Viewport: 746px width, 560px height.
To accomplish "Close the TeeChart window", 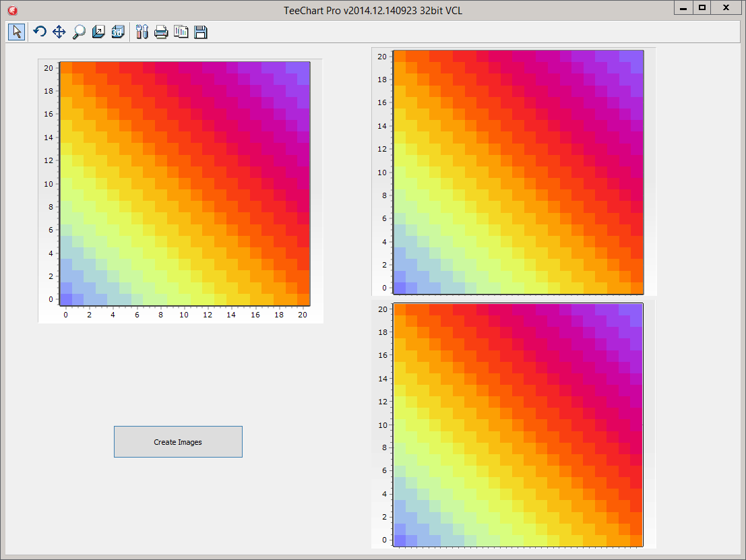I will (726, 7).
